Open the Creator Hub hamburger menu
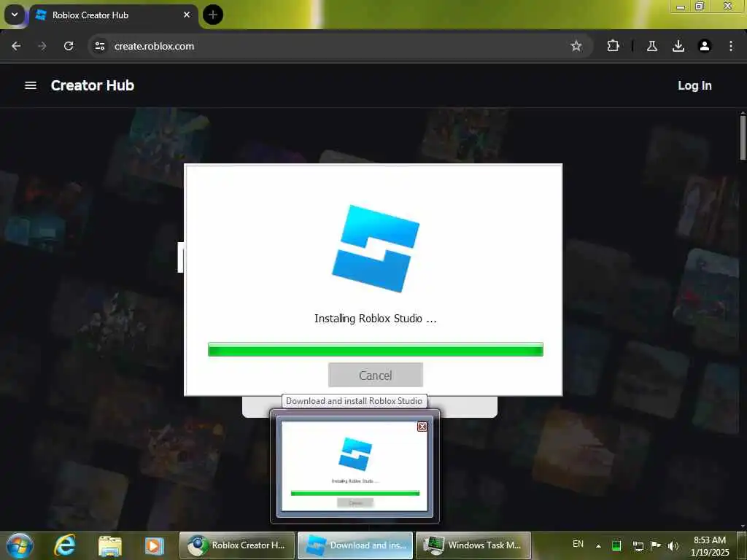Screen dimensions: 747x560 (31, 85)
